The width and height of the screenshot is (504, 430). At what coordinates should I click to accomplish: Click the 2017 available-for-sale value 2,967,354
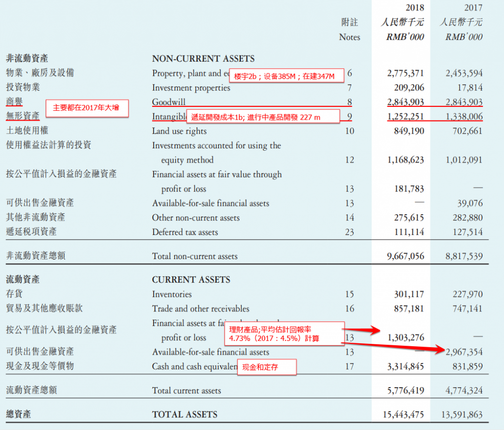pyautogui.click(x=464, y=352)
